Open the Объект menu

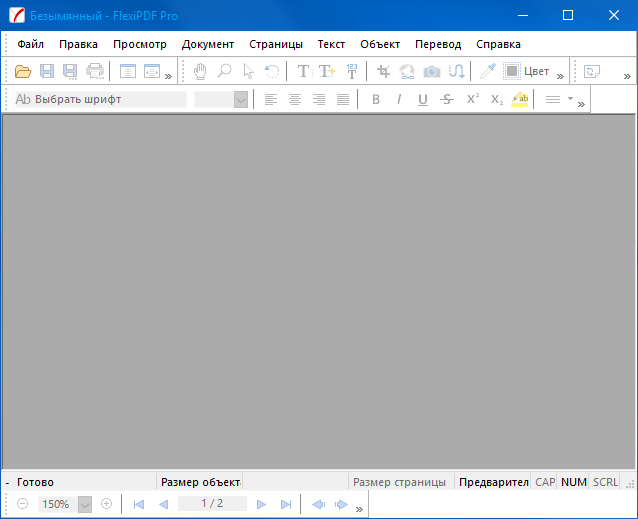(x=380, y=44)
